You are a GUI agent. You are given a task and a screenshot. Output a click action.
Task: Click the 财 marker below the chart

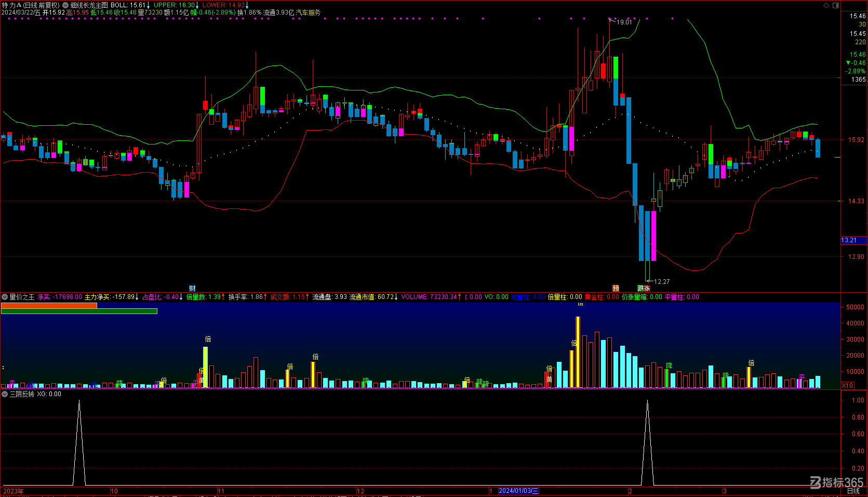pyautogui.click(x=192, y=289)
